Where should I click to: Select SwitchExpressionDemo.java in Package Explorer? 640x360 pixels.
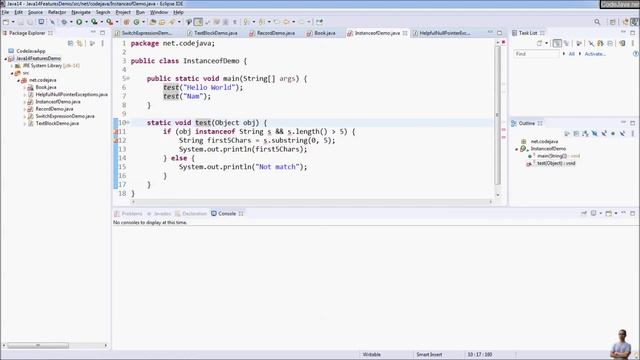[65, 116]
